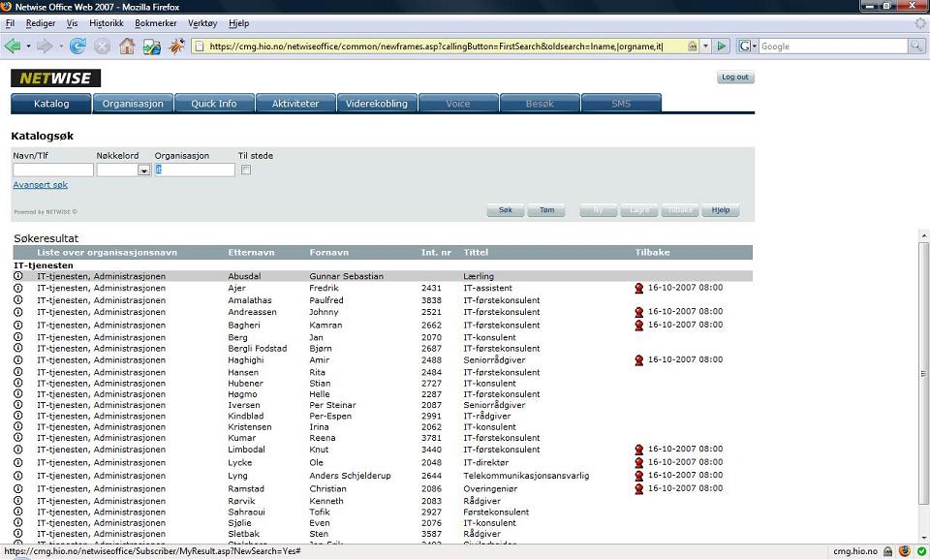930x560 pixels.
Task: Click the info icon for Andreassen
Action: click(x=17, y=312)
